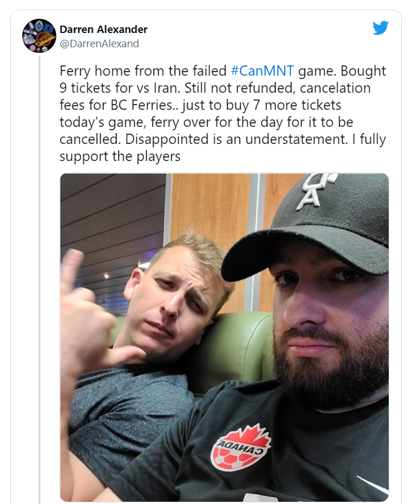This screenshot has height=504, width=420.
Task: Click the Twitter bird logo
Action: coord(380,28)
